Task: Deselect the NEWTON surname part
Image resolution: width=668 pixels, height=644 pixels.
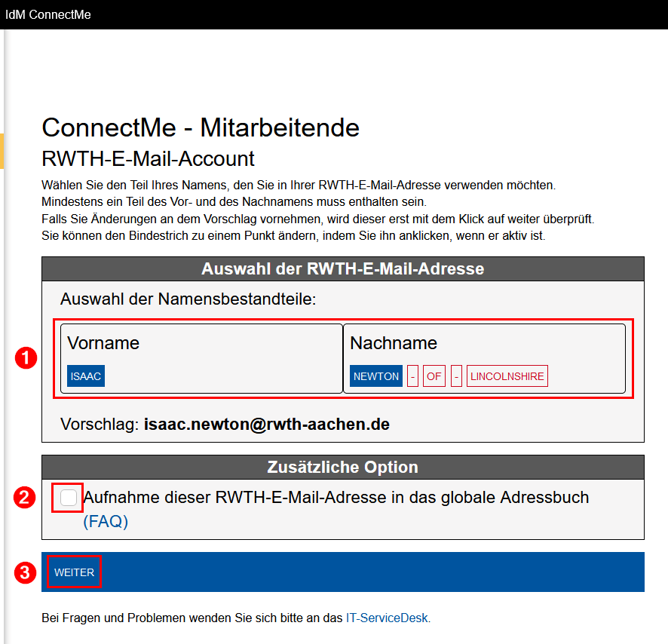Action: [x=375, y=375]
